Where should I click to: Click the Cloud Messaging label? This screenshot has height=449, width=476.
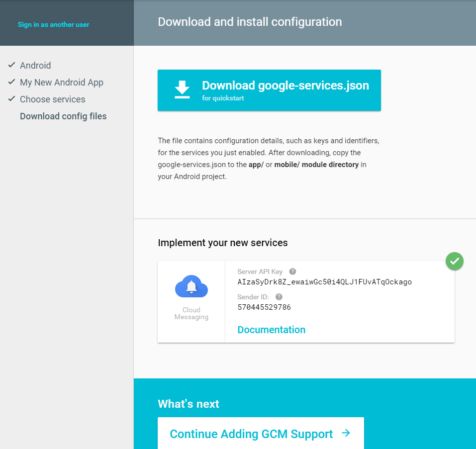coord(191,313)
